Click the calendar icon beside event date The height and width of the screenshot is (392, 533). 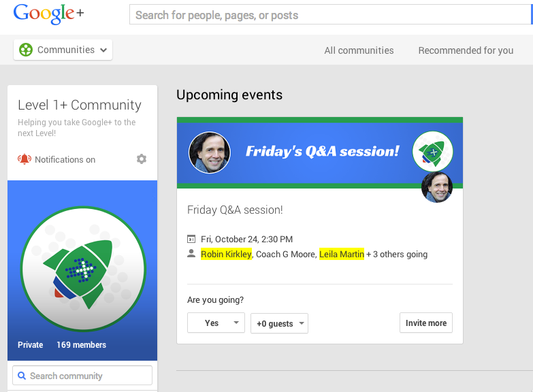point(191,239)
